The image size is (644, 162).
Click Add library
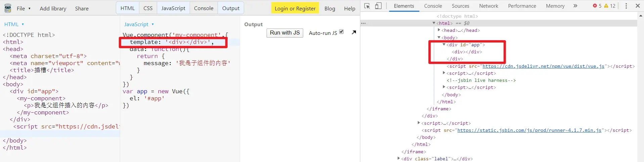click(53, 8)
